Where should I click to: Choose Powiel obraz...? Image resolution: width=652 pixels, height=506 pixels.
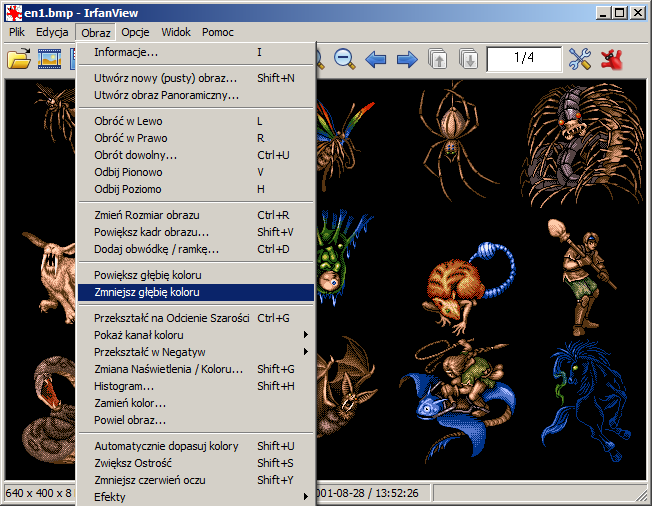tap(196, 420)
